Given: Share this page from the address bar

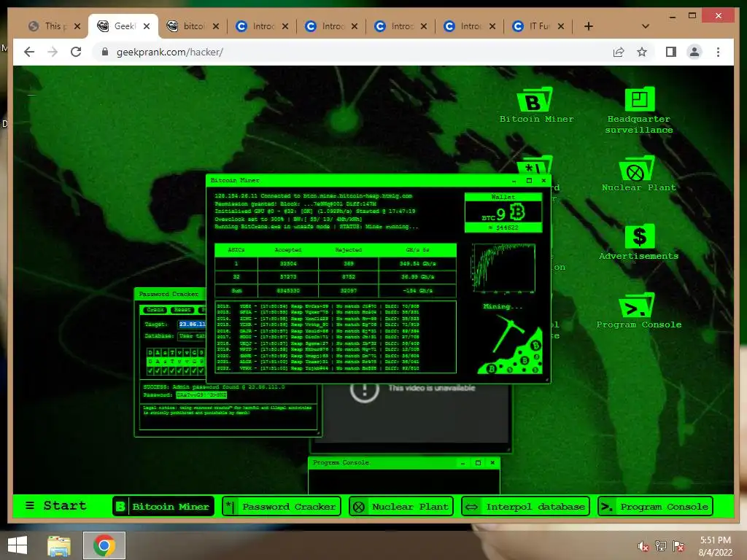Looking at the screenshot, I should (619, 52).
